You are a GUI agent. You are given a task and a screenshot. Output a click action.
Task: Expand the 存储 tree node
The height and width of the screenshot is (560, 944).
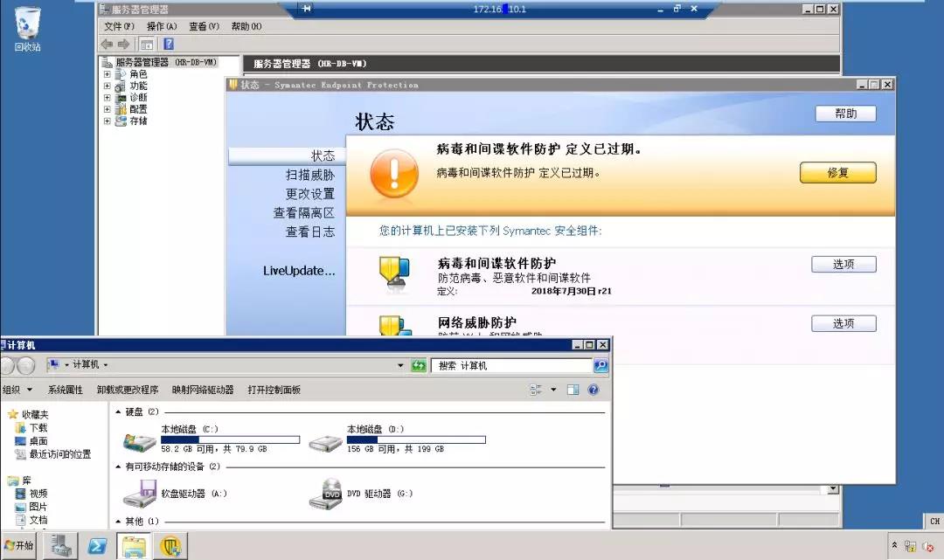tap(108, 121)
